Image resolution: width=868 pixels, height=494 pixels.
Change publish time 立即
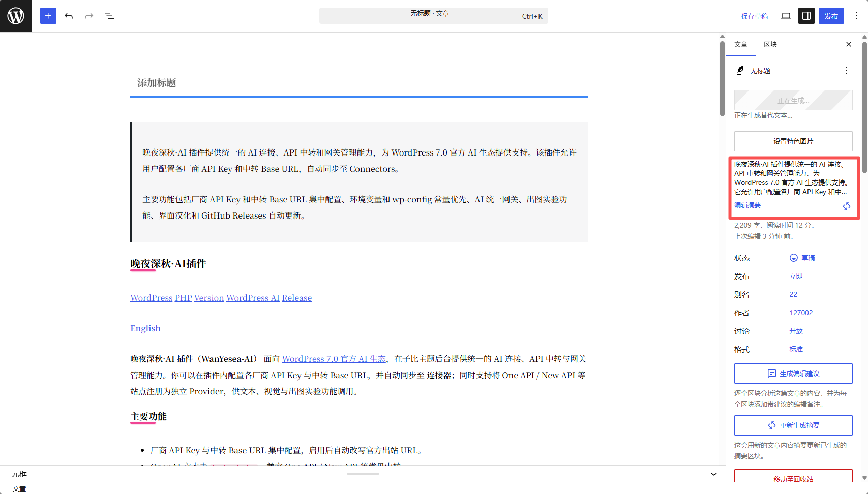[x=796, y=276]
